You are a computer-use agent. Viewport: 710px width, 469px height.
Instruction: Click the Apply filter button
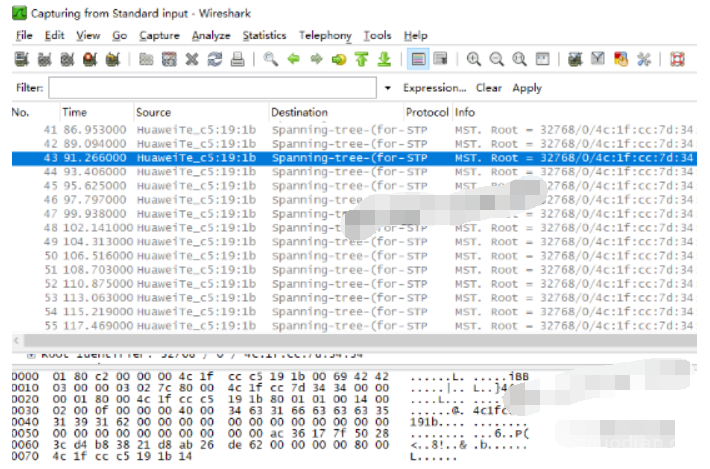[527, 88]
